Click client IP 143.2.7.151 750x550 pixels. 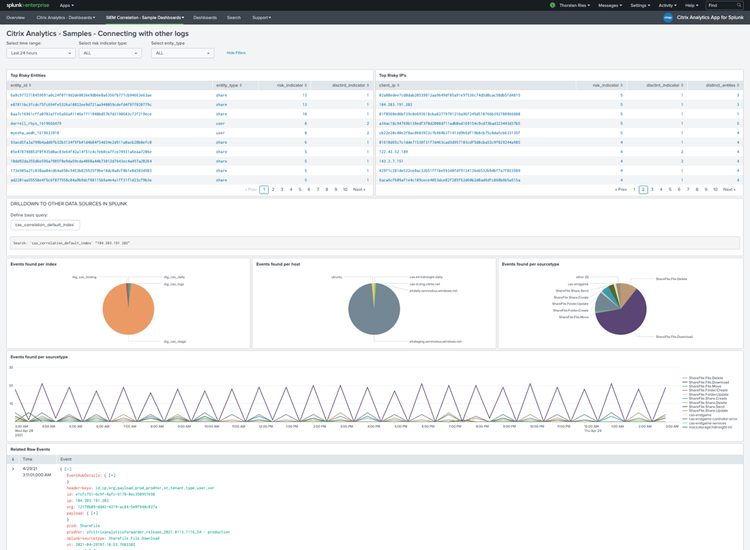click(391, 161)
